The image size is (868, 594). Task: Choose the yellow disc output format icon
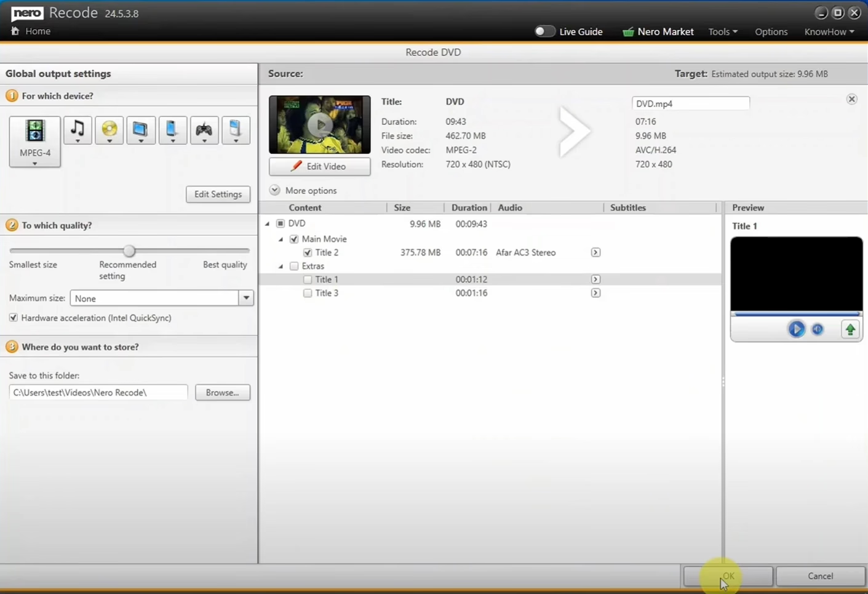[x=109, y=130]
